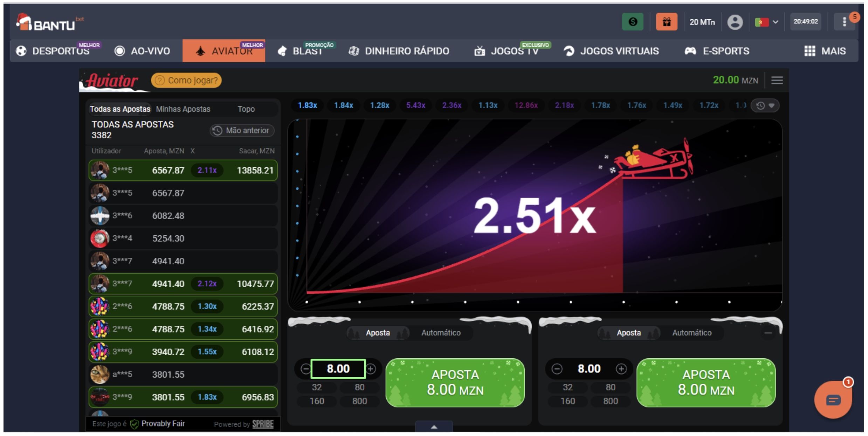Click the green deposit dollar icon
Viewport: 868px width, 436px height.
[632, 22]
